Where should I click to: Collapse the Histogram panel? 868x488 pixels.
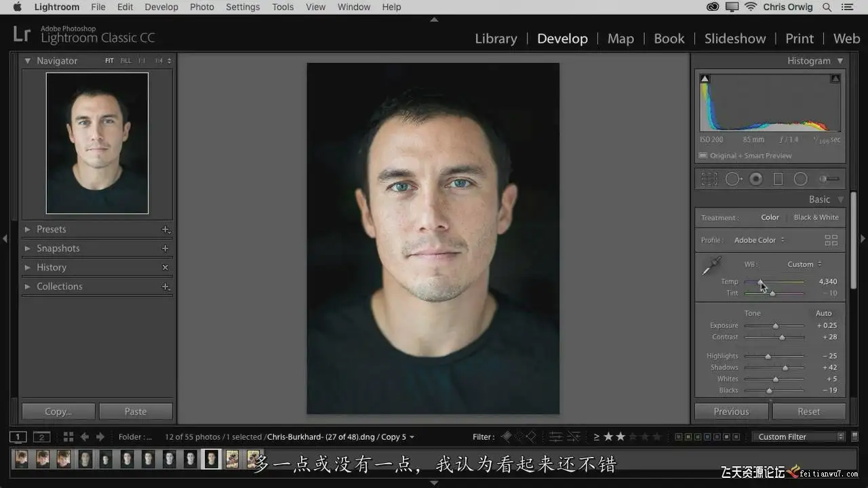pyautogui.click(x=840, y=61)
